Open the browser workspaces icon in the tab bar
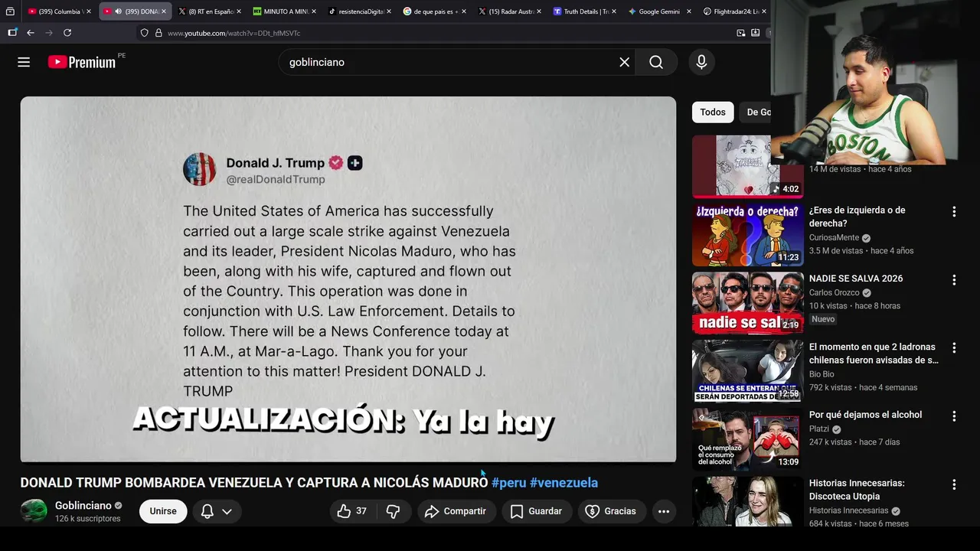This screenshot has width=980, height=551. click(10, 11)
